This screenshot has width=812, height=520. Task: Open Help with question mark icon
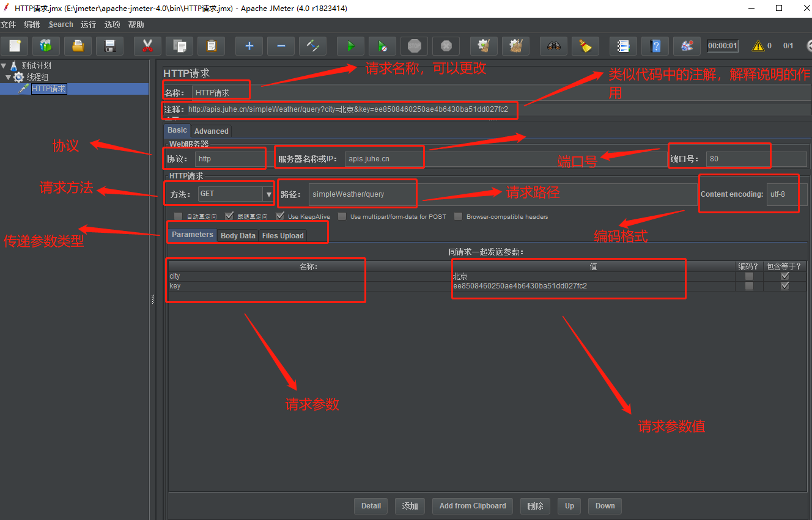pos(655,46)
